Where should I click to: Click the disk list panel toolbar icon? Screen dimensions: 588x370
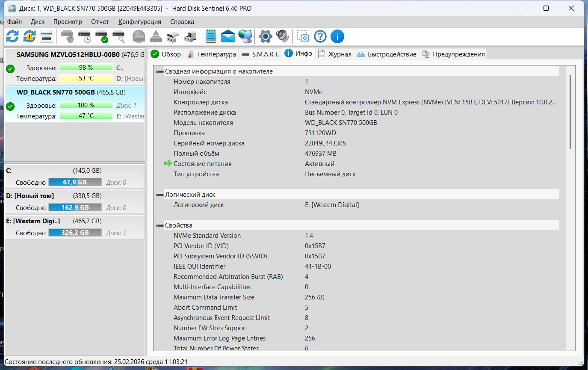point(46,36)
